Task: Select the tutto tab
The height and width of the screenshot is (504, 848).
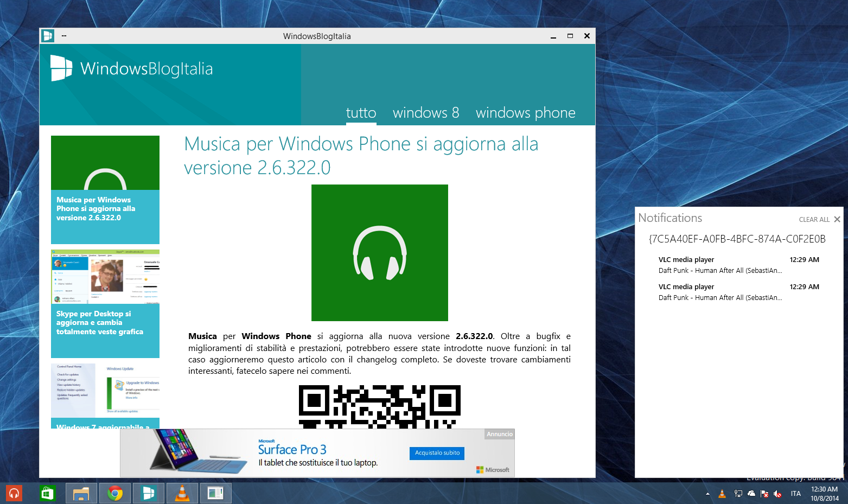Action: pos(361,113)
